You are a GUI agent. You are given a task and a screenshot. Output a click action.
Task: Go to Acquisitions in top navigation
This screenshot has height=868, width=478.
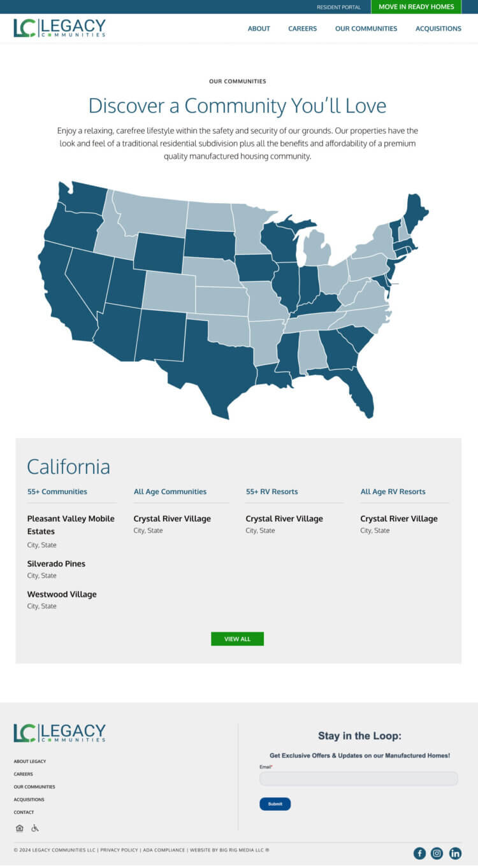click(438, 29)
